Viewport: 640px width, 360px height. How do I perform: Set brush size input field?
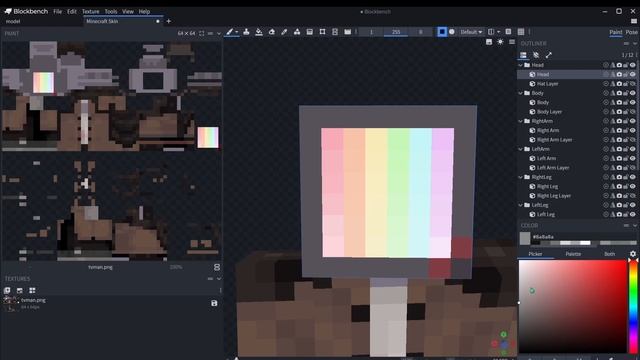point(371,32)
